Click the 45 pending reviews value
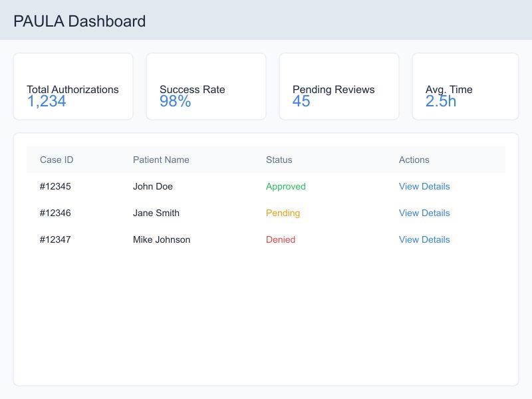 click(301, 101)
